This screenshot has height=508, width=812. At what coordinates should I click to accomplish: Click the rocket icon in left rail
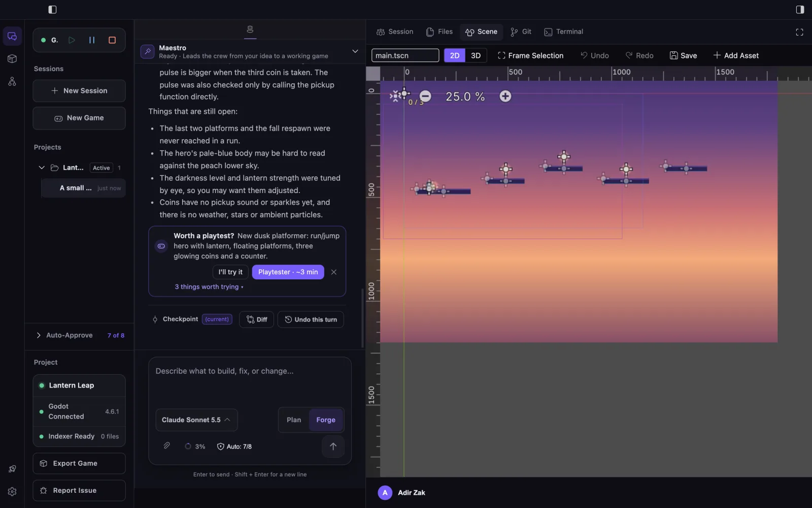tap(12, 469)
